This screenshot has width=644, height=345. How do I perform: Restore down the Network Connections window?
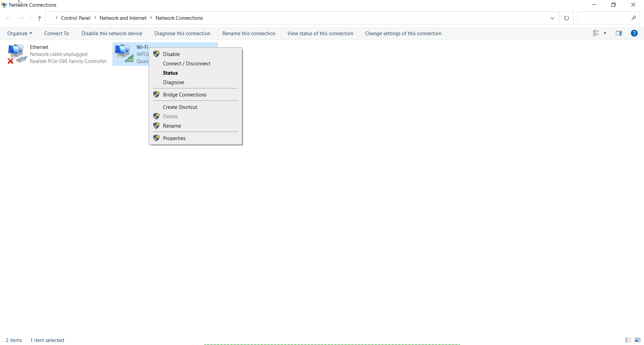pyautogui.click(x=613, y=5)
